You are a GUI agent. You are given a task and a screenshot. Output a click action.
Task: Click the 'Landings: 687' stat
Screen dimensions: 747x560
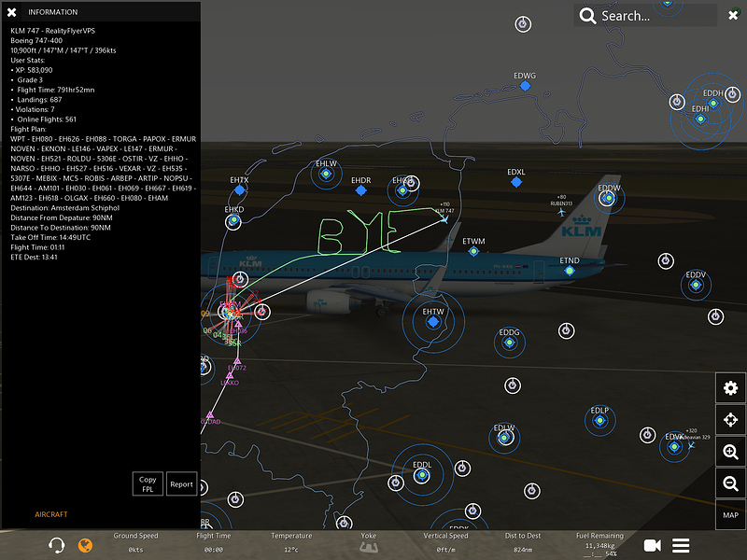(x=39, y=100)
